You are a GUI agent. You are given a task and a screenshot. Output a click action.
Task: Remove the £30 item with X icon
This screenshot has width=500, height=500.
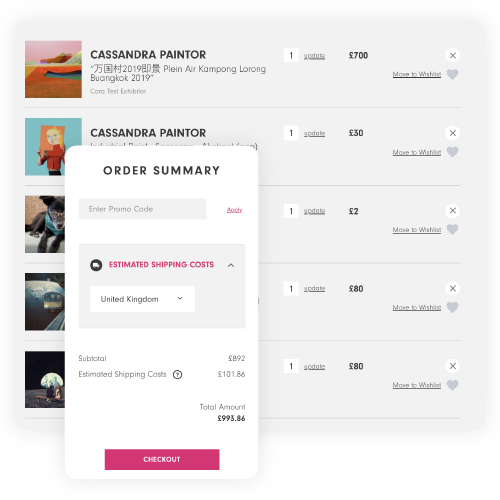[x=452, y=133]
